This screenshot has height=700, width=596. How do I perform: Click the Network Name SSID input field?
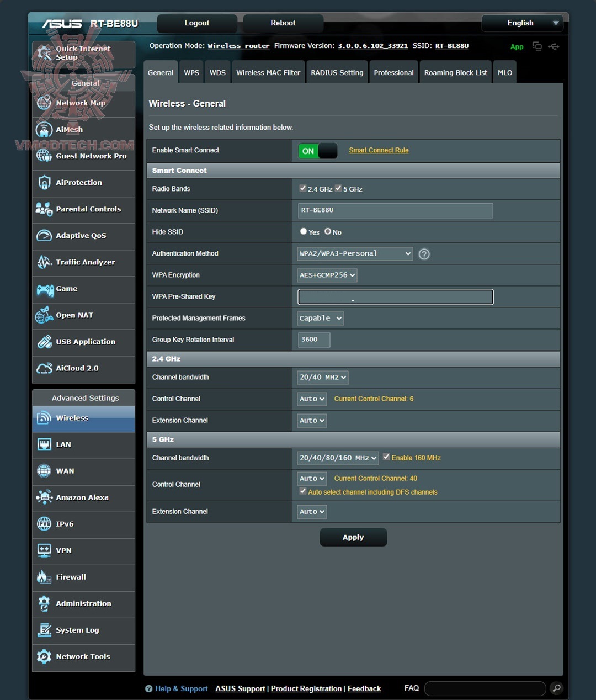pyautogui.click(x=395, y=210)
